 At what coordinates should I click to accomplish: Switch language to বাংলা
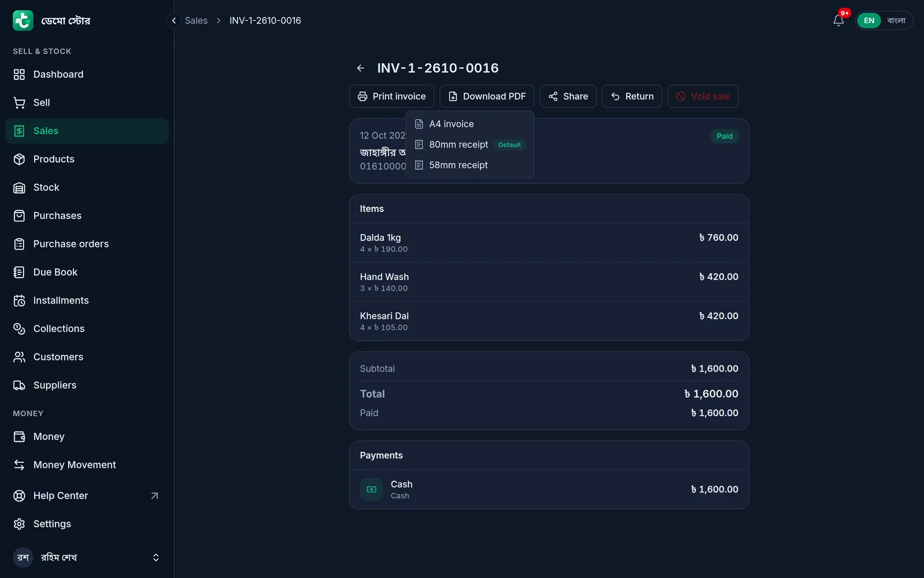point(896,20)
